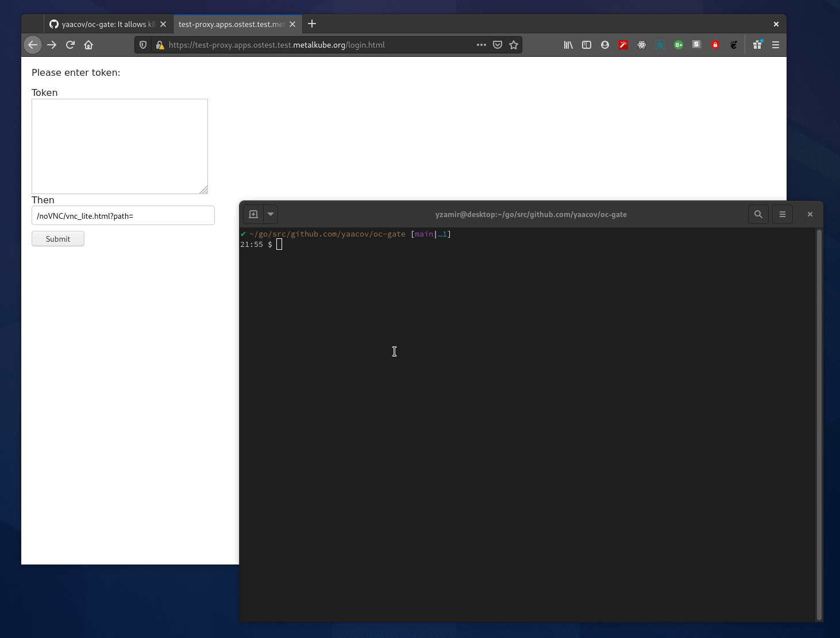Close the yaacov/oc-gate tab
This screenshot has width=840, height=638.
tap(163, 24)
